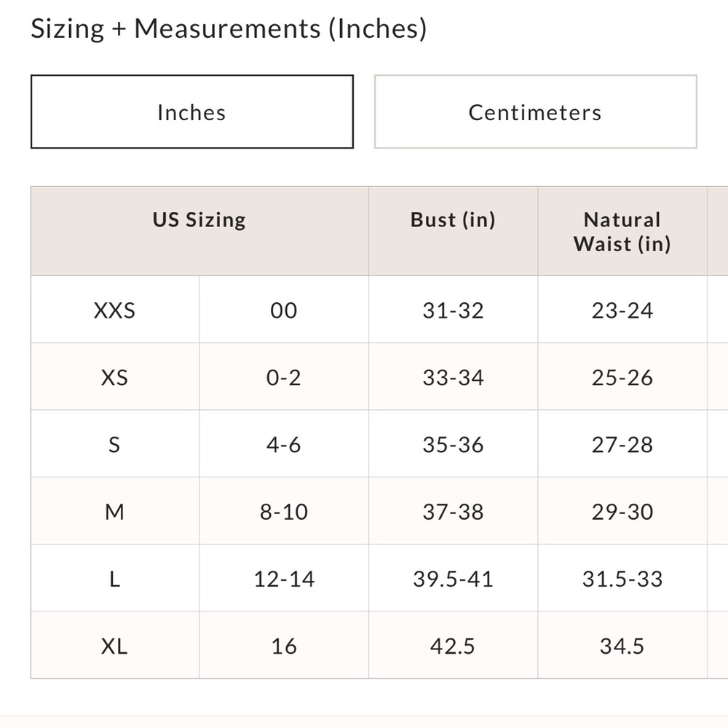Viewport: 728px width, 728px height.
Task: Click the 12-14 US size cell
Action: (x=284, y=578)
